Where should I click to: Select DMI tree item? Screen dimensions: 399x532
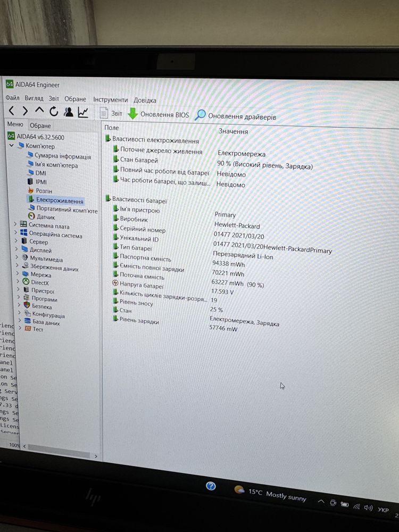[37, 173]
